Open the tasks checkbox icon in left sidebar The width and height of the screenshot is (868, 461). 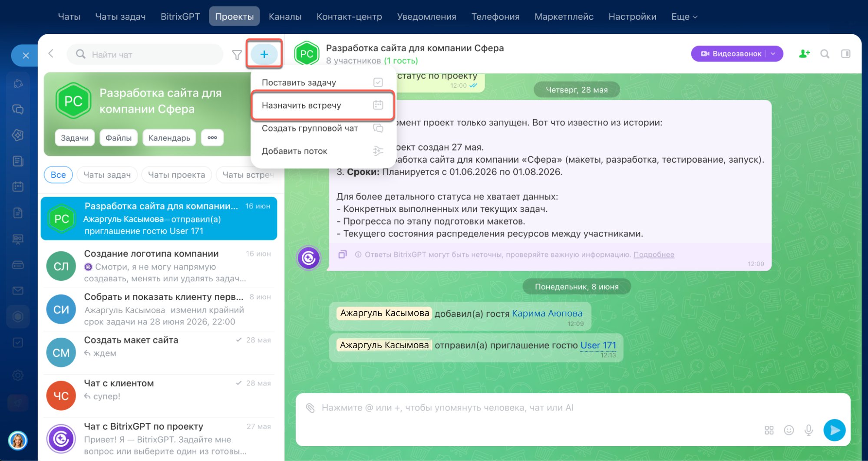(18, 342)
